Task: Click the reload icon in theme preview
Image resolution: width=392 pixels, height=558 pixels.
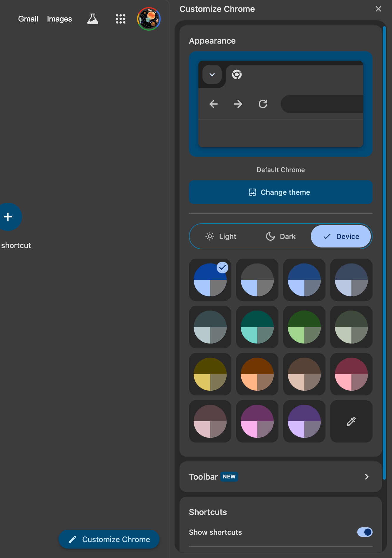Action: 263,104
